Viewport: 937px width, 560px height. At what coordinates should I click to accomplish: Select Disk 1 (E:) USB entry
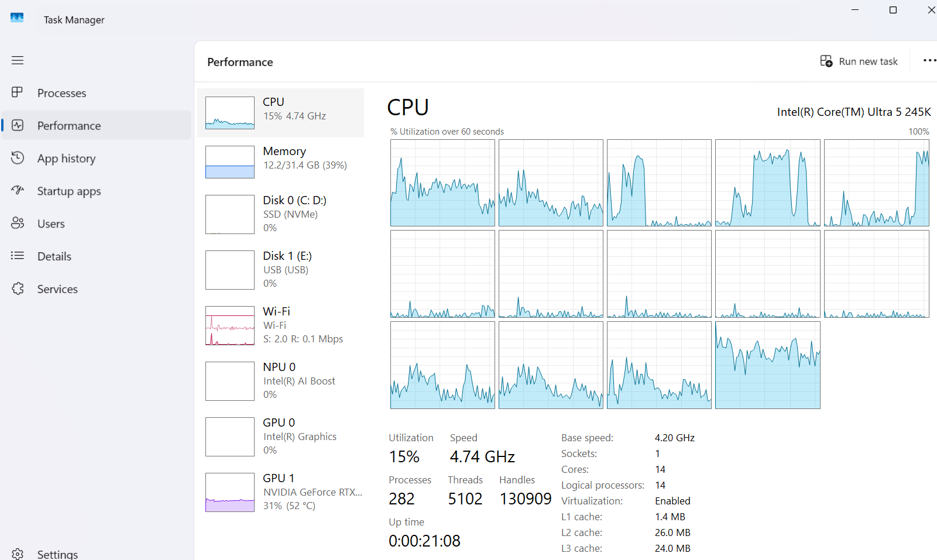pos(280,270)
